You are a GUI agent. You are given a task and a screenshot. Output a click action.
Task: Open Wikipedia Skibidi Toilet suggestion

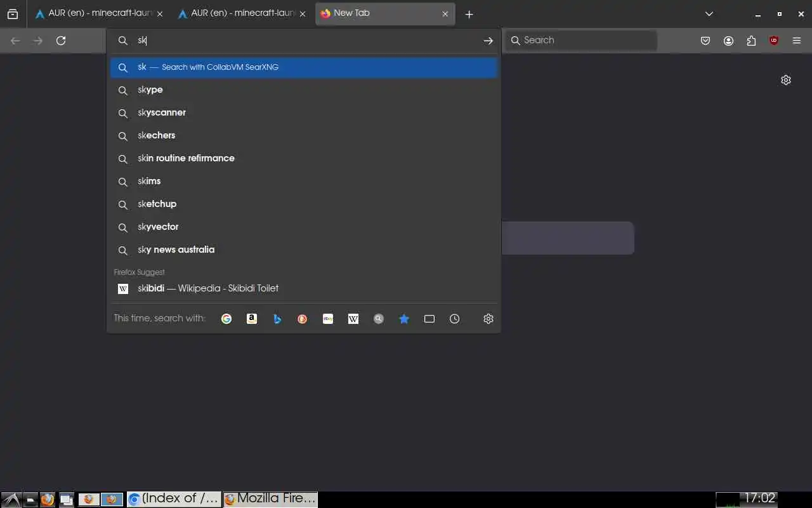pyautogui.click(x=303, y=288)
